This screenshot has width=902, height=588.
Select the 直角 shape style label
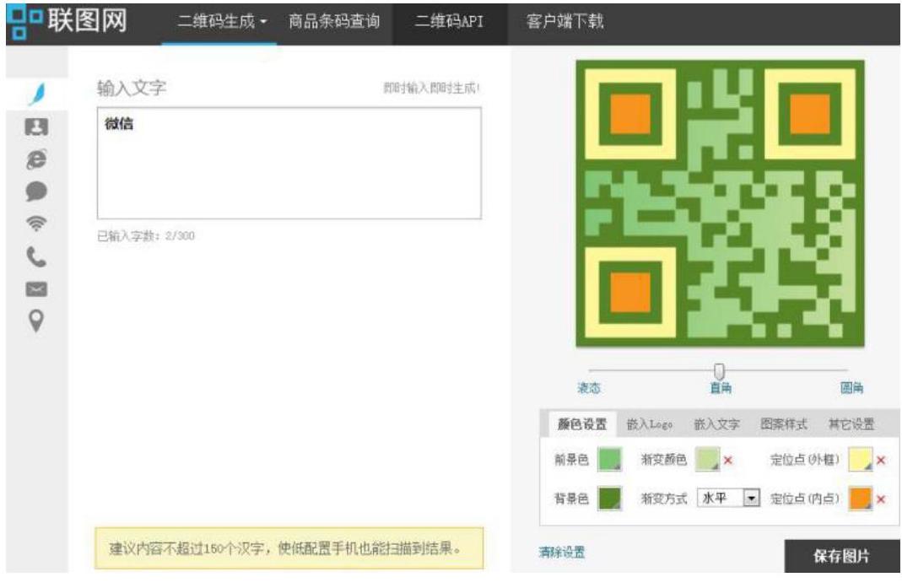tap(721, 388)
